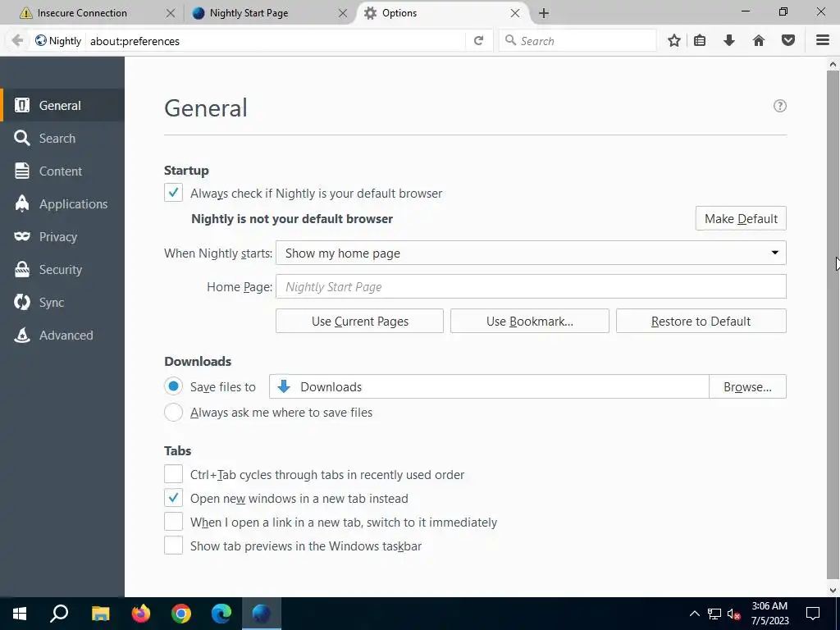840x630 pixels.
Task: Select Save files to radio button
Action: [173, 386]
